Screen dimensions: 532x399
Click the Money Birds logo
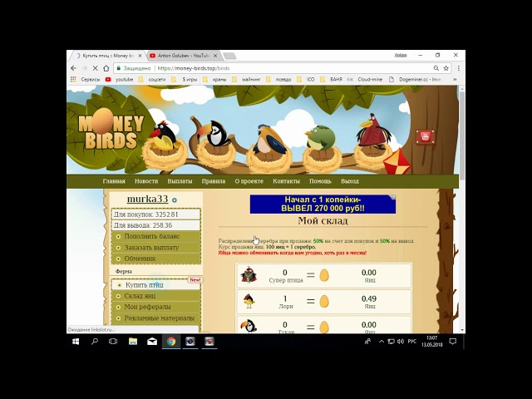tap(111, 132)
